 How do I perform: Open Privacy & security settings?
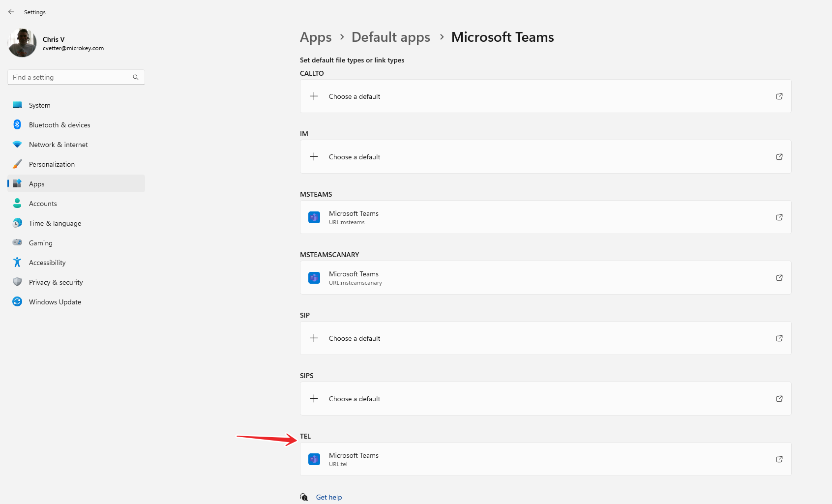pyautogui.click(x=76, y=282)
